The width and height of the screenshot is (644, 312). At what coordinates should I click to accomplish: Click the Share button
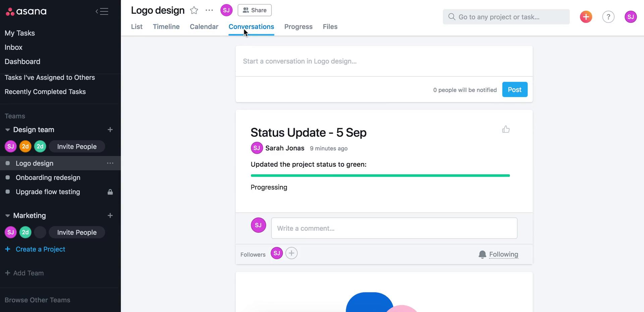pyautogui.click(x=255, y=10)
